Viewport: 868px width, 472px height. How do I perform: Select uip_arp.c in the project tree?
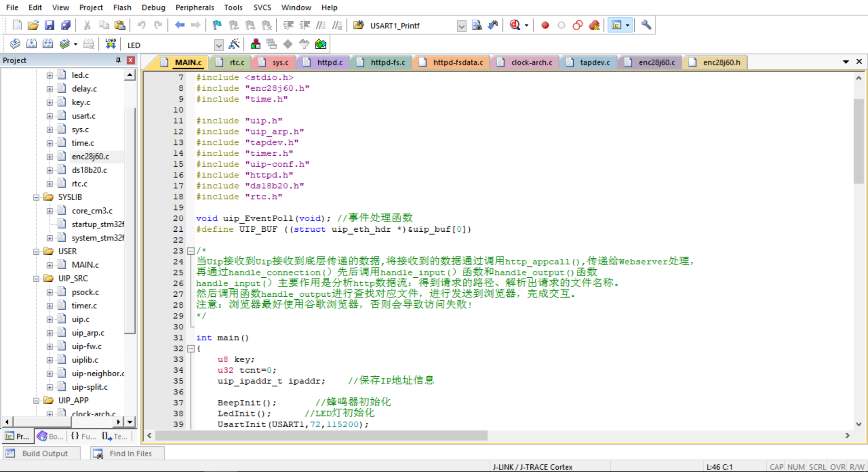(88, 333)
